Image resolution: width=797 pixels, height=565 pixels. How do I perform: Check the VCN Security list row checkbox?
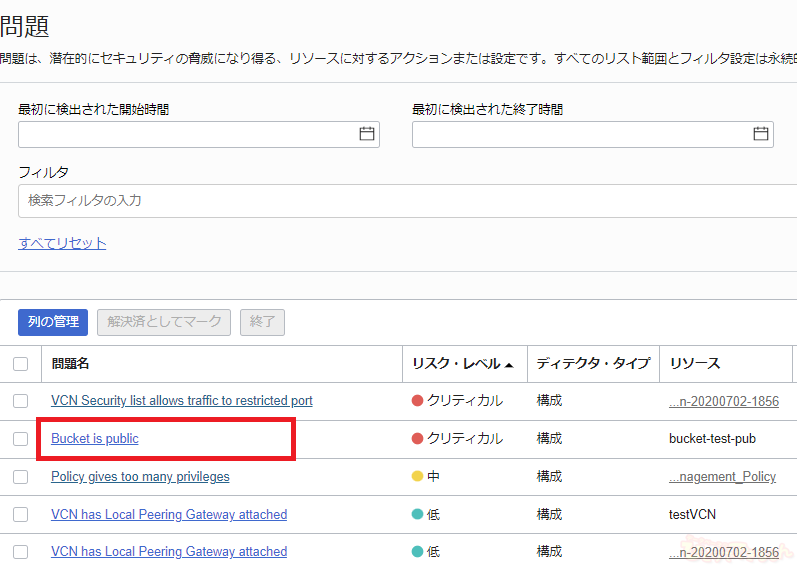(x=21, y=401)
